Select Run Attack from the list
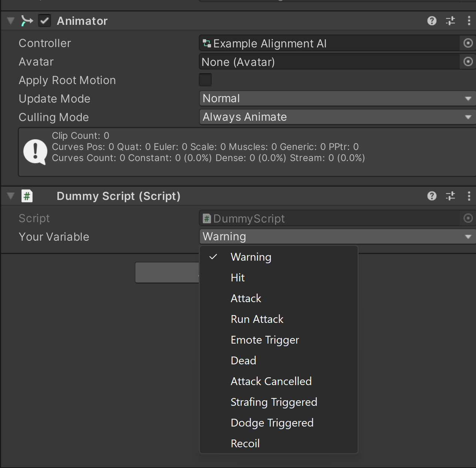Image resolution: width=476 pixels, height=468 pixels. (x=257, y=319)
